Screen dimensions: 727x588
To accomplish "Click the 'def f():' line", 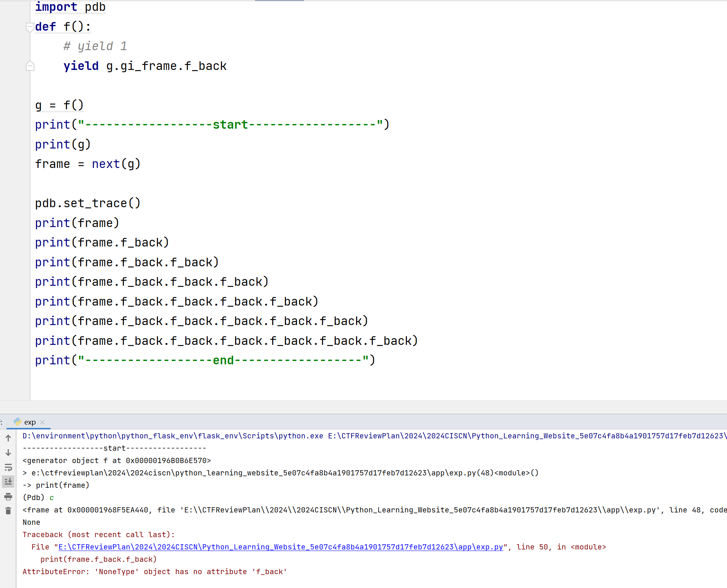I will (x=63, y=27).
